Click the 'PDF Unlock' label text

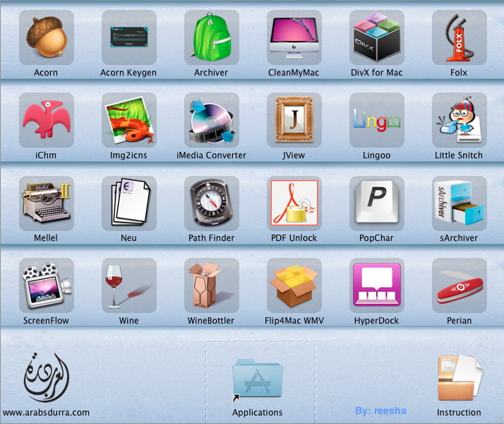tap(294, 238)
